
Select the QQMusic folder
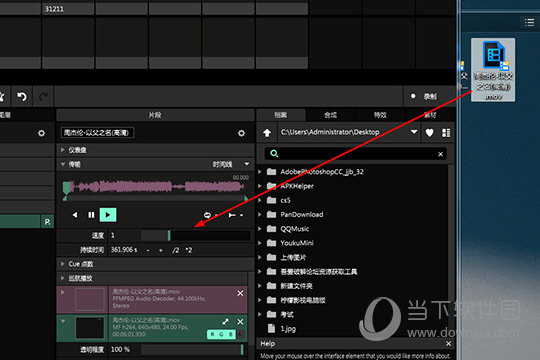[x=294, y=229]
